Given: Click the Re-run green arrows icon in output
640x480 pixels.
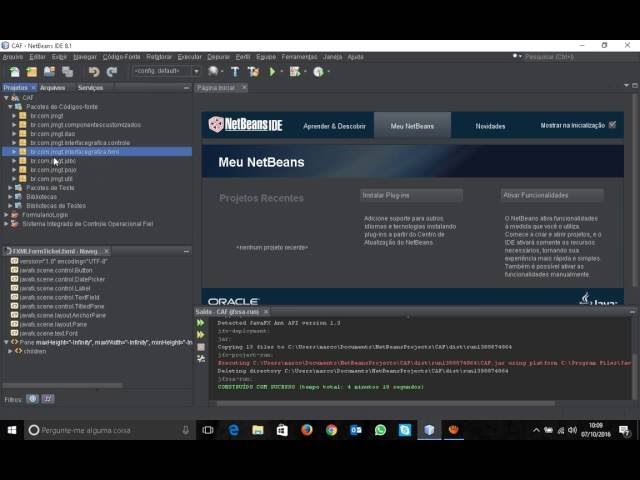Looking at the screenshot, I should click(x=200, y=323).
